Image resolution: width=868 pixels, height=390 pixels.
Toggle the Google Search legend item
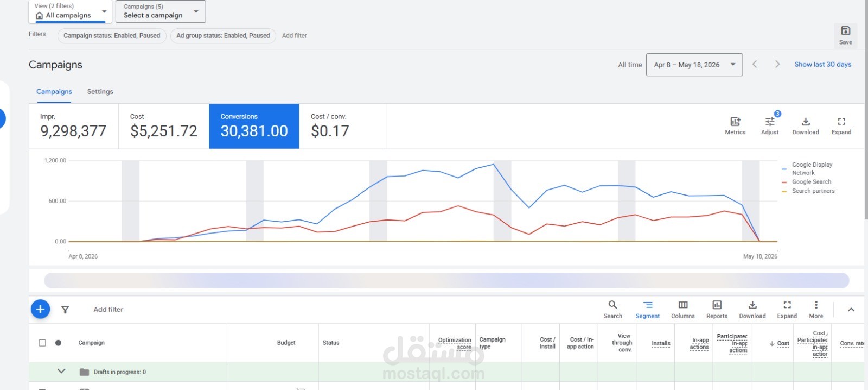pyautogui.click(x=807, y=182)
